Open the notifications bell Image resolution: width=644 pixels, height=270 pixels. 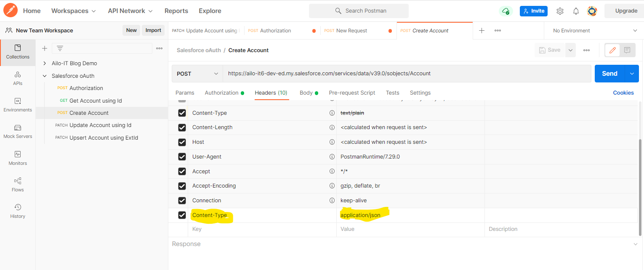coord(576,11)
